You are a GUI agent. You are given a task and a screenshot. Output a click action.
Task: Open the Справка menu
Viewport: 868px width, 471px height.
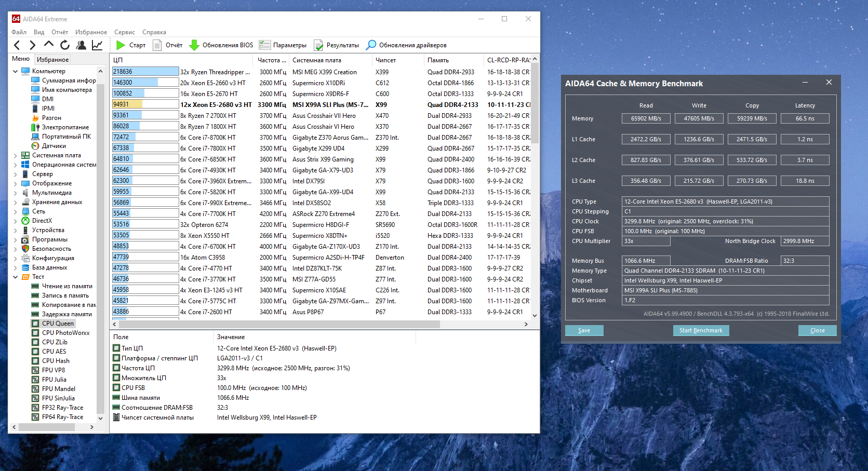point(154,32)
